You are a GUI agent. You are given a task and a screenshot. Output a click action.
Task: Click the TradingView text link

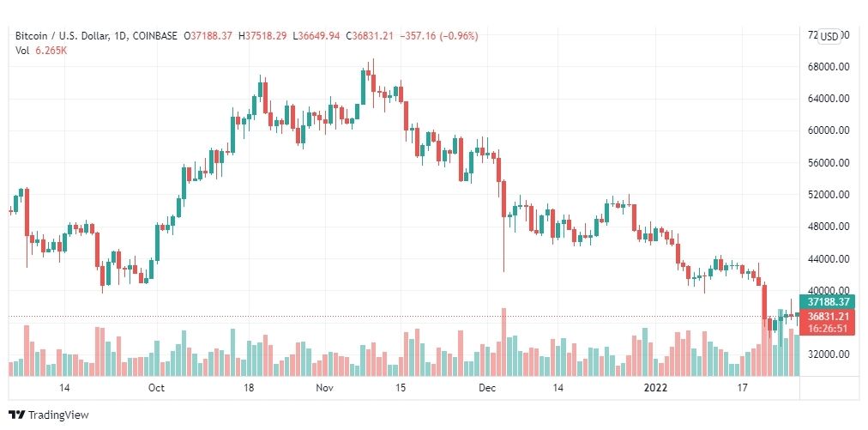[x=58, y=415]
